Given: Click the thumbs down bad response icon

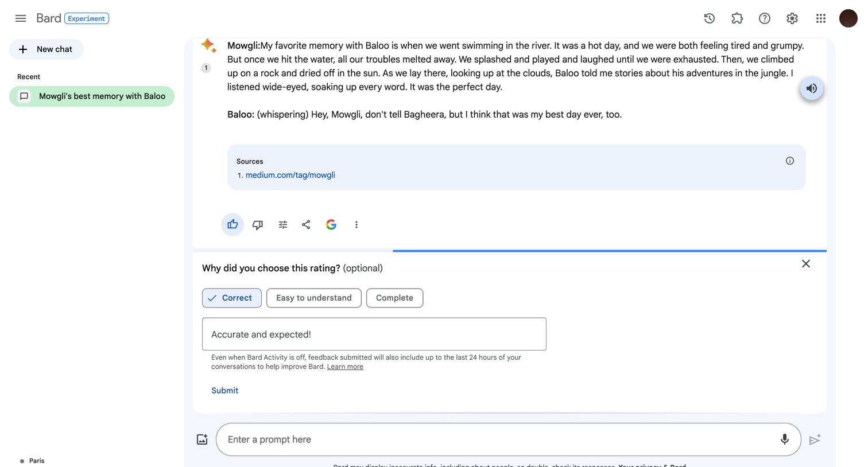Looking at the screenshot, I should coord(258,224).
